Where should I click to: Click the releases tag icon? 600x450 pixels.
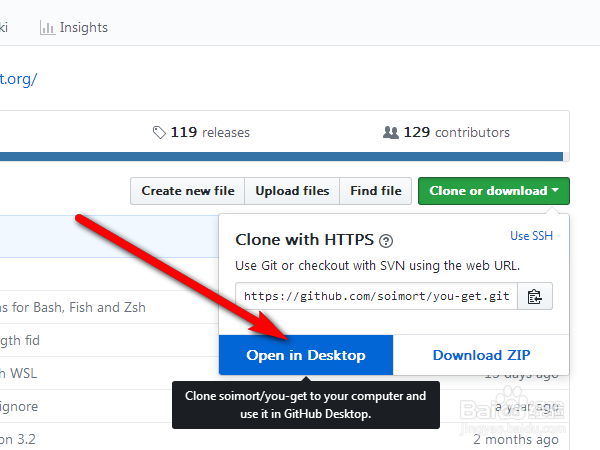click(159, 132)
